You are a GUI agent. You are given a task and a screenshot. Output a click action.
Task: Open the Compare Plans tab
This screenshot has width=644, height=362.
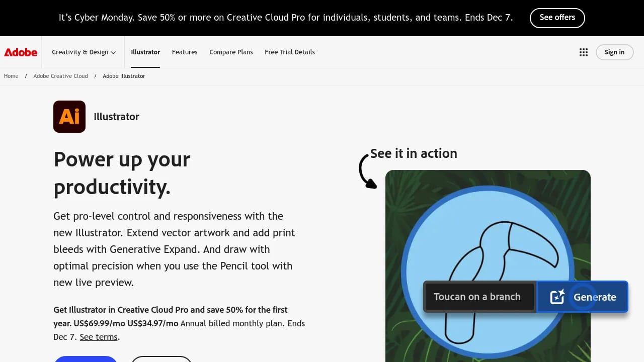tap(231, 52)
